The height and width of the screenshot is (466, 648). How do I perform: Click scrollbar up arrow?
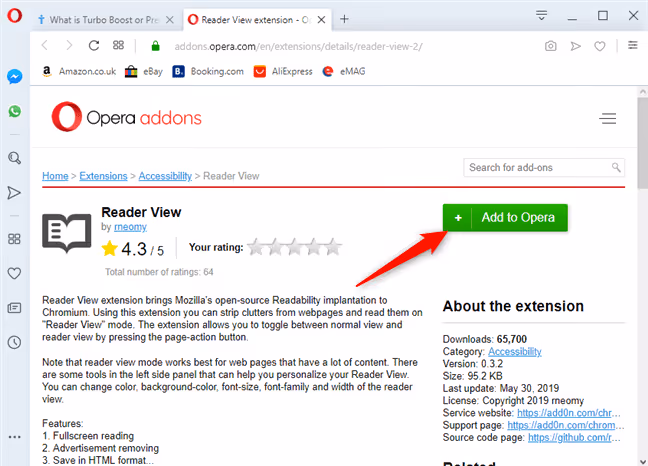pos(643,92)
